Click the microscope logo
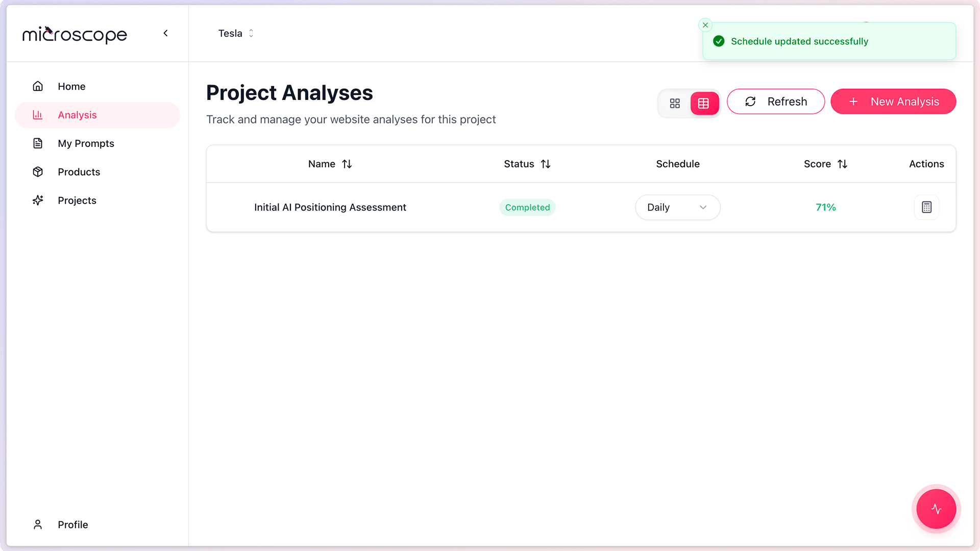 (x=75, y=34)
